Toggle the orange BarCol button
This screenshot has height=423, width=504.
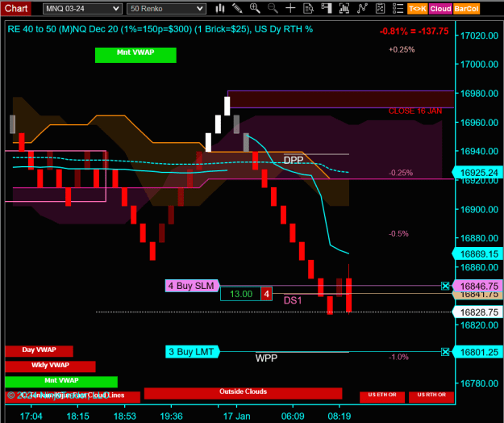point(466,9)
